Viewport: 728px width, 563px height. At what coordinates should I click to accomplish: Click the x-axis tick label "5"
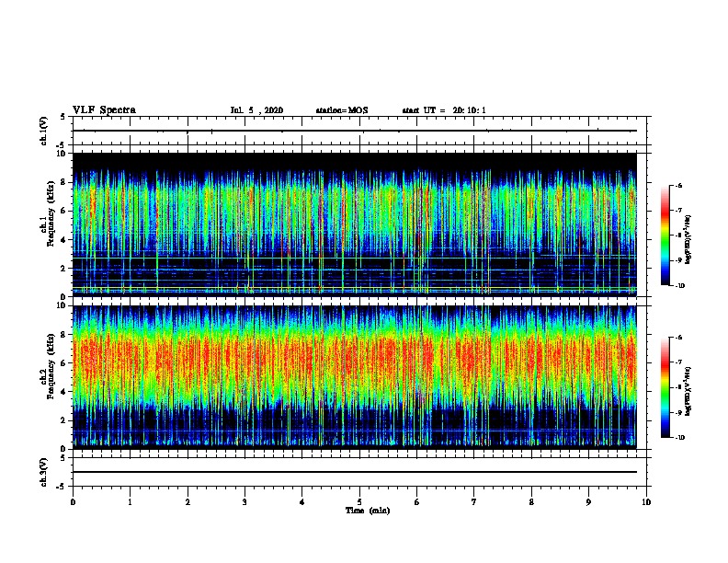pyautogui.click(x=359, y=502)
